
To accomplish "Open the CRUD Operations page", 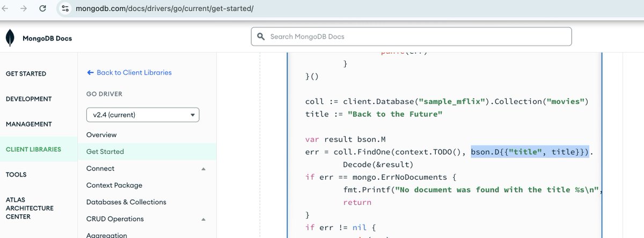I will coord(115,219).
